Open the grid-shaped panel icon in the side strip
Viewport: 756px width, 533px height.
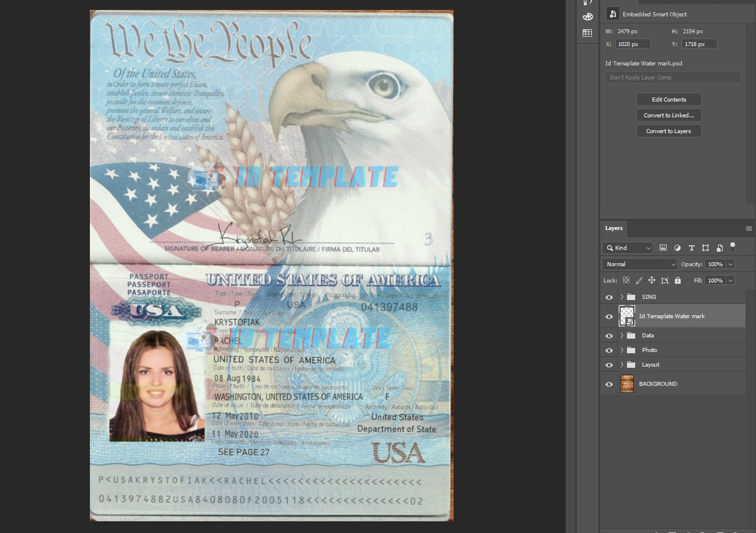tap(587, 33)
